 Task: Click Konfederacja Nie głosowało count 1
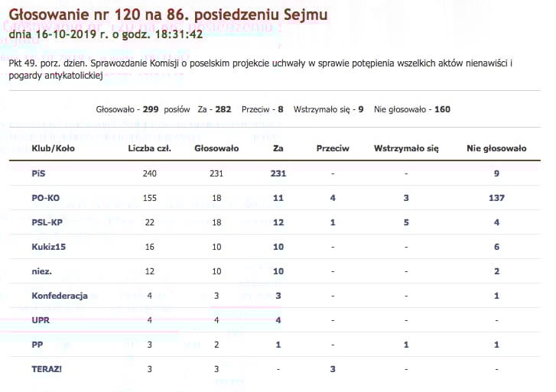(496, 296)
